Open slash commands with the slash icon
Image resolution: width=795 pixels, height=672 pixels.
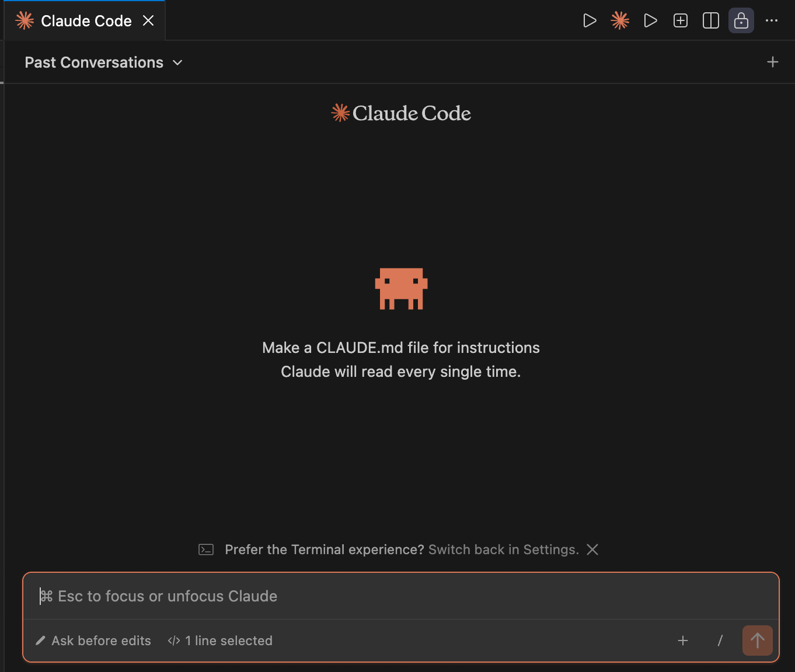[x=720, y=640]
